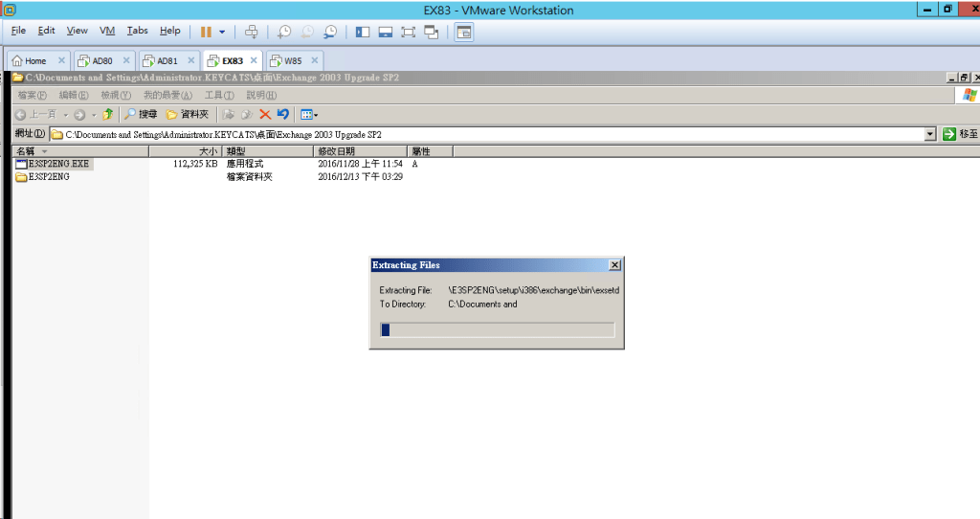The image size is (980, 519).
Task: Click the 搜尋 search button
Action: [140, 114]
